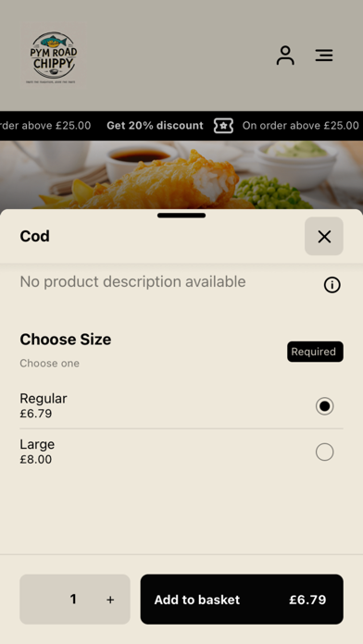This screenshot has height=644, width=363.
Task: Choose the Large £8.00 option row
Action: (x=181, y=452)
